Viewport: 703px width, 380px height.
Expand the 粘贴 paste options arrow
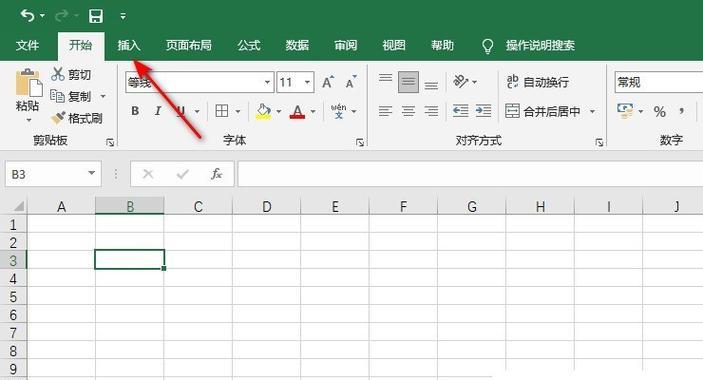pos(29,120)
